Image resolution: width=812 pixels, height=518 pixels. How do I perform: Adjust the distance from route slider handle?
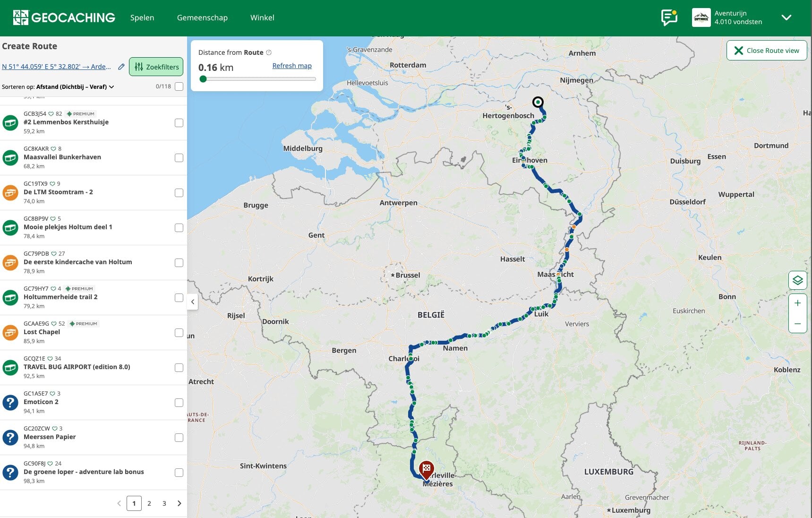[x=203, y=79]
